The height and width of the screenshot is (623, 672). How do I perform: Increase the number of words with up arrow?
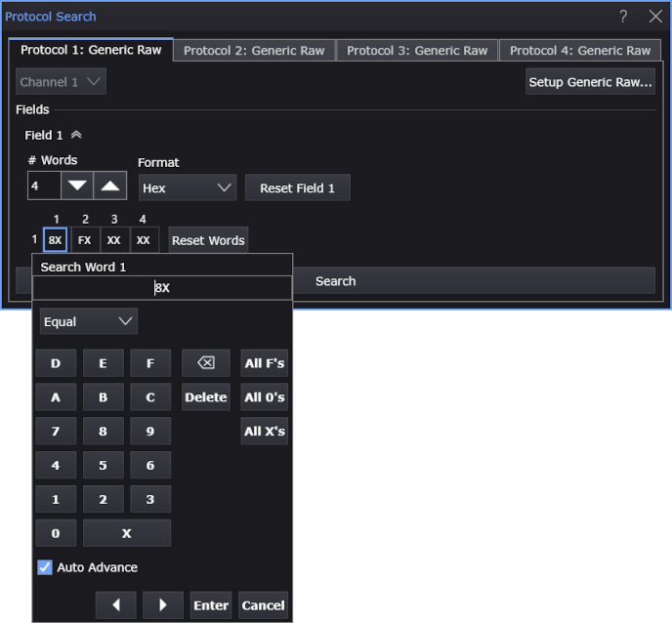pyautogui.click(x=110, y=186)
